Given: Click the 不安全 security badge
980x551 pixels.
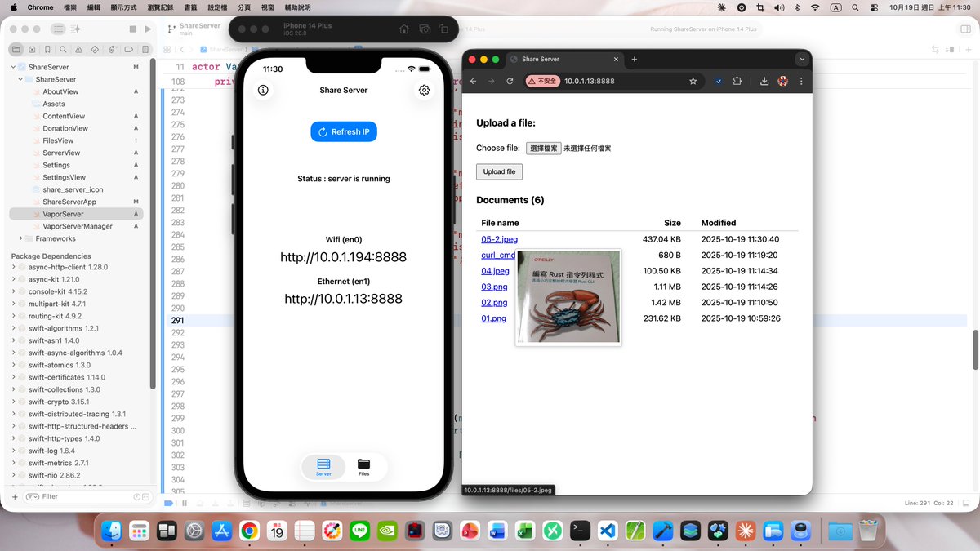Looking at the screenshot, I should (541, 81).
